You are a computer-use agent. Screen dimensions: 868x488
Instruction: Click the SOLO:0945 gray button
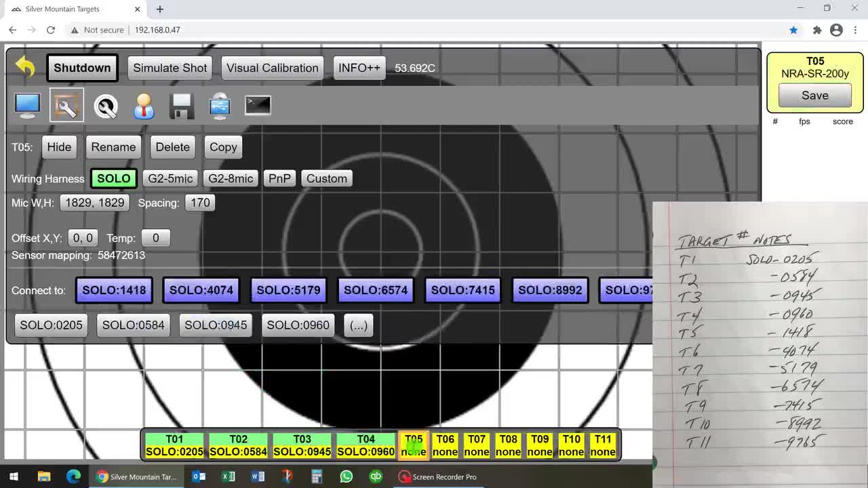click(216, 325)
